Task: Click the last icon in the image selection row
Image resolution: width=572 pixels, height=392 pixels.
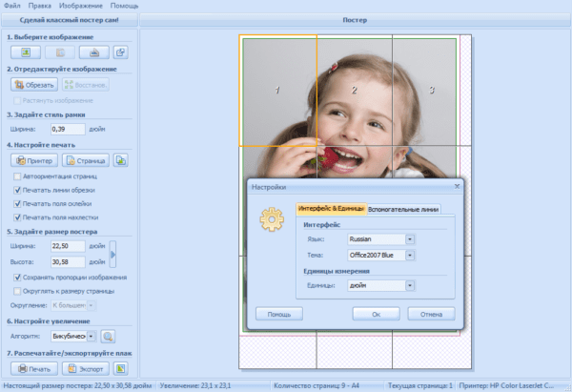Action: [x=120, y=52]
